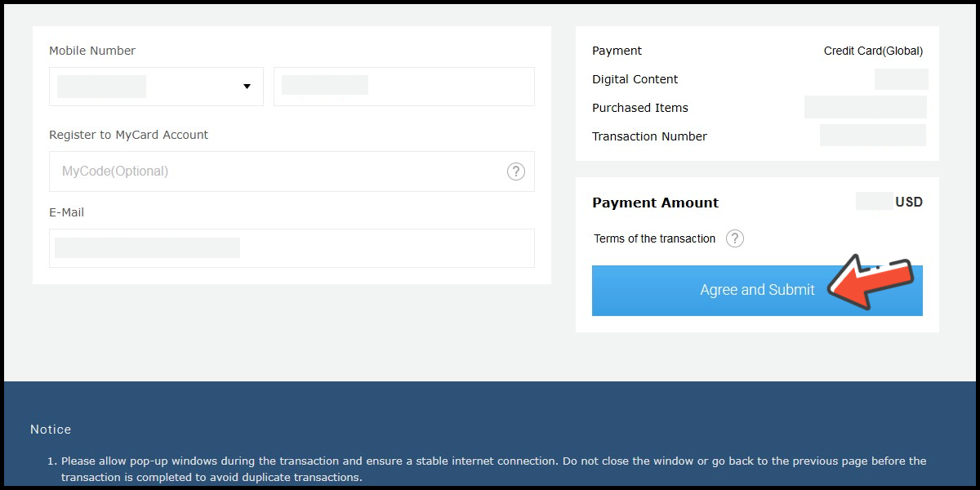Click the Credit Card(Global) payment method text
The width and height of the screenshot is (980, 490).
click(x=873, y=51)
